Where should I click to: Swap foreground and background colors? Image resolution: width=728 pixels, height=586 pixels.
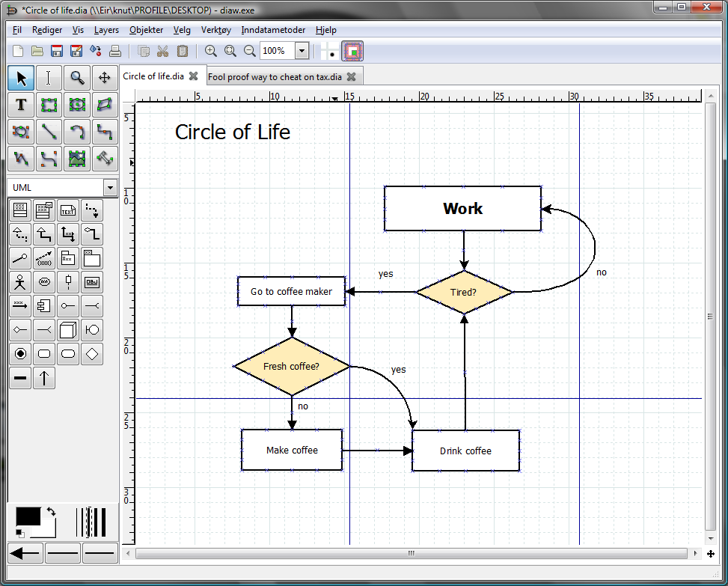point(51,511)
